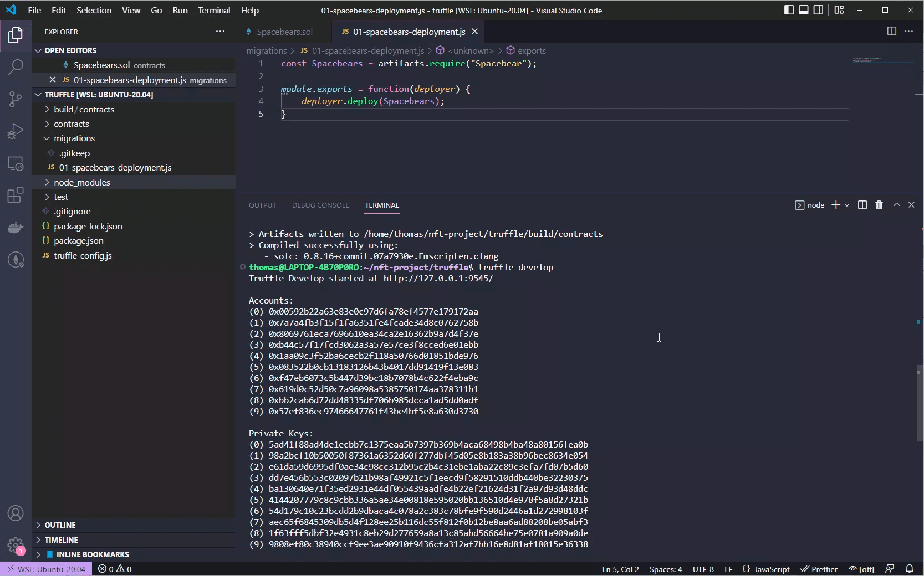Open the notifications bell
Image resolution: width=924 pixels, height=576 pixels.
[x=910, y=569]
